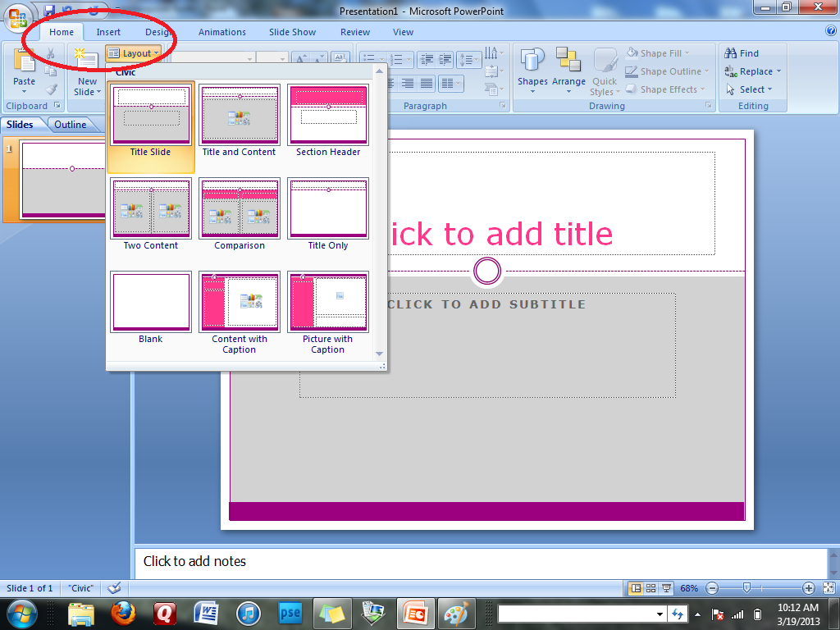Select the Content with Caption layout
Viewport: 840px width, 630px height.
239,313
